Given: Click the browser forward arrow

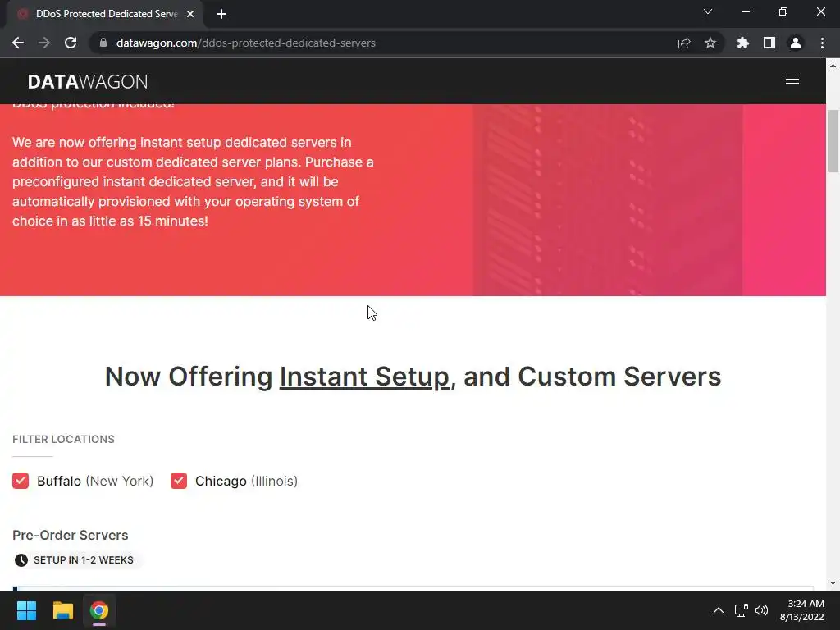Looking at the screenshot, I should (44, 43).
